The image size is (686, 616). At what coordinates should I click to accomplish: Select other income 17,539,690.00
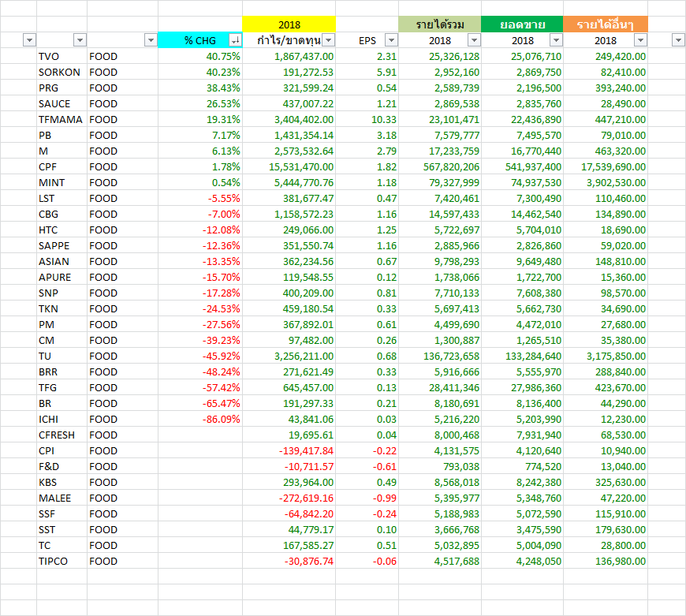click(606, 166)
